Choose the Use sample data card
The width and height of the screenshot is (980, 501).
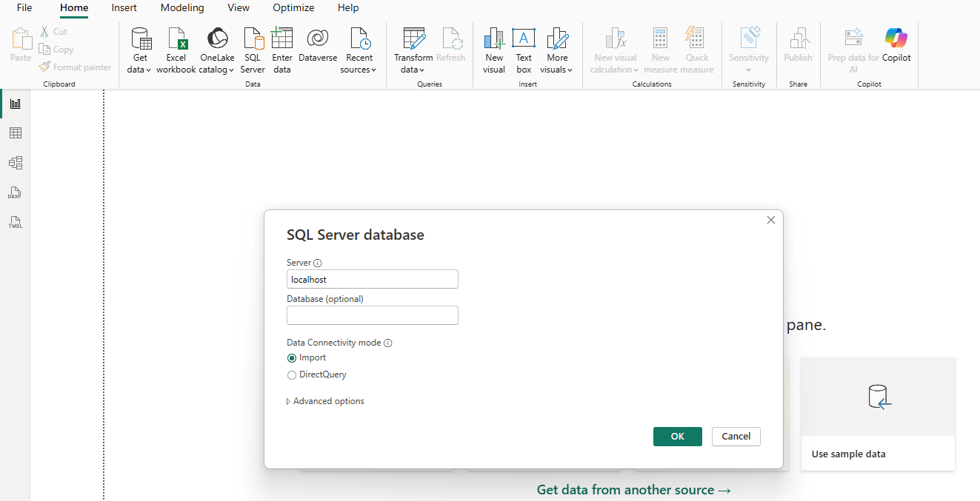pyautogui.click(x=878, y=414)
